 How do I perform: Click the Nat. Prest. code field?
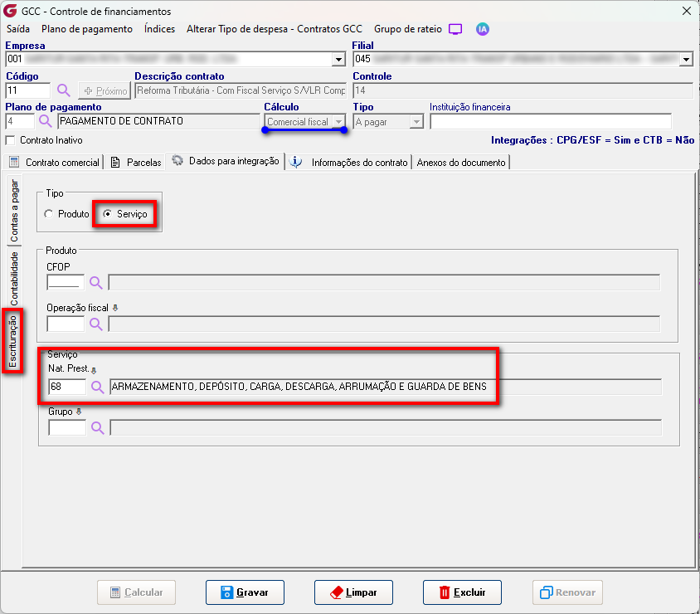(x=67, y=387)
